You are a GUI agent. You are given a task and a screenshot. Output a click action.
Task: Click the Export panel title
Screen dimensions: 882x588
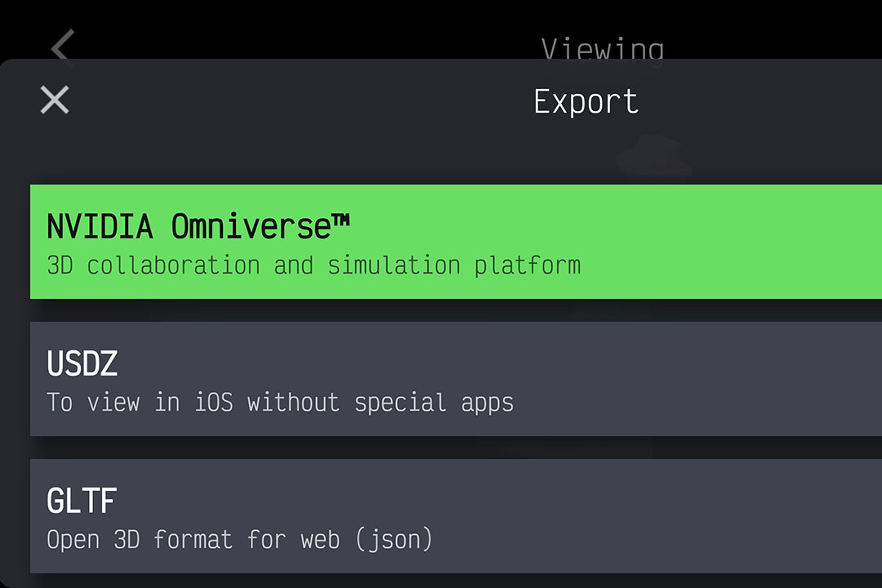point(586,102)
